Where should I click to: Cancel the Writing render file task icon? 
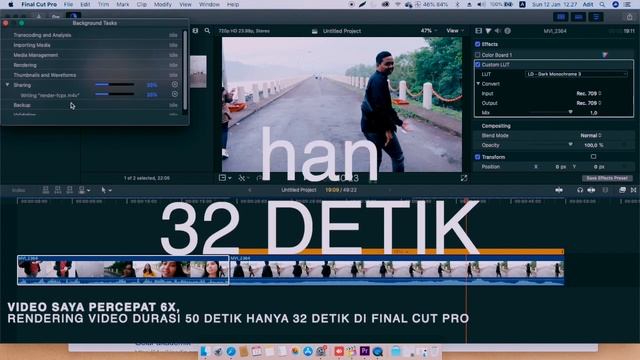point(175,94)
